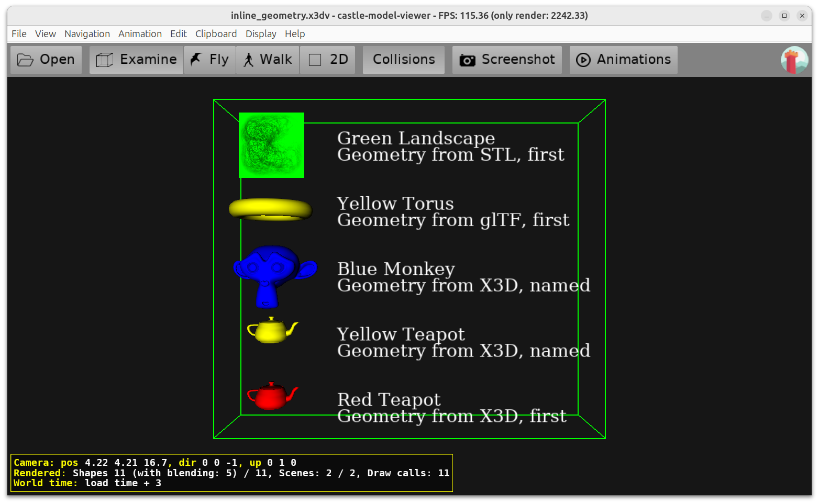Expand the Animation menu
This screenshot has height=504, width=819.
point(140,34)
